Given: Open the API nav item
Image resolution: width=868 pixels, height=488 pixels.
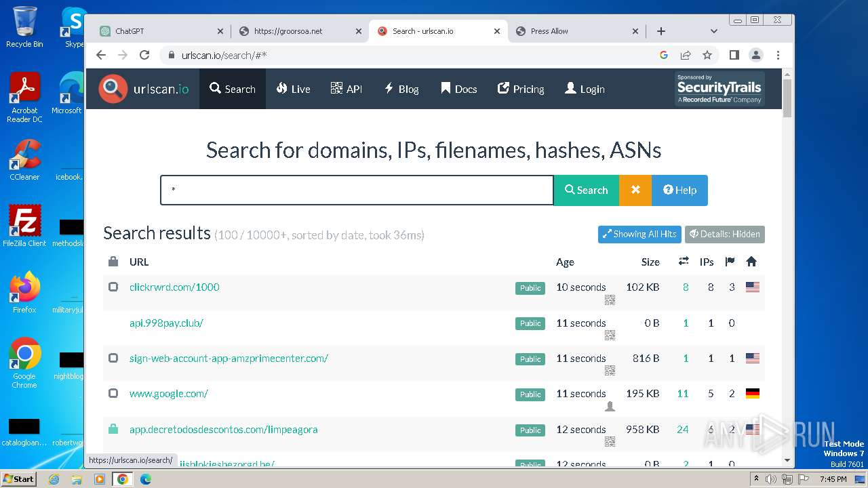Looking at the screenshot, I should coord(347,89).
